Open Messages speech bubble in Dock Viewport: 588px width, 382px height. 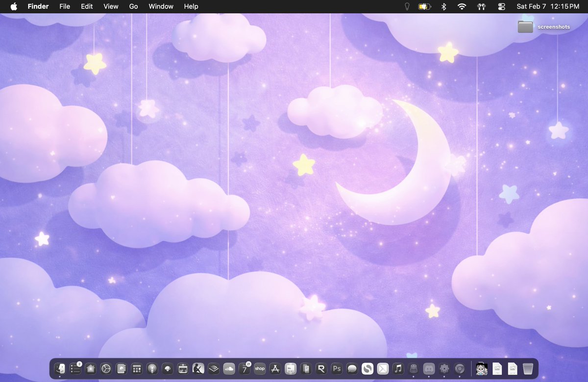352,368
